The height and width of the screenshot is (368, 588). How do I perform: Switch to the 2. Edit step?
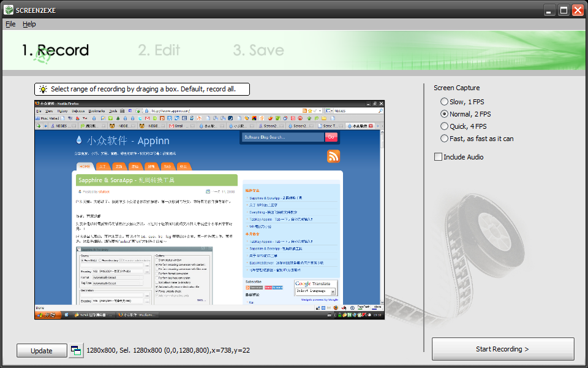159,50
